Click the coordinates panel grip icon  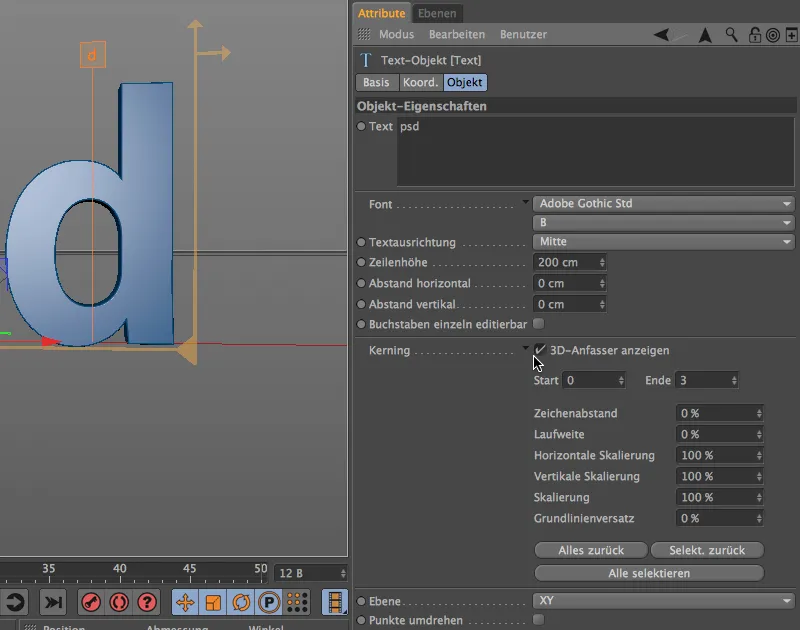(x=31, y=627)
